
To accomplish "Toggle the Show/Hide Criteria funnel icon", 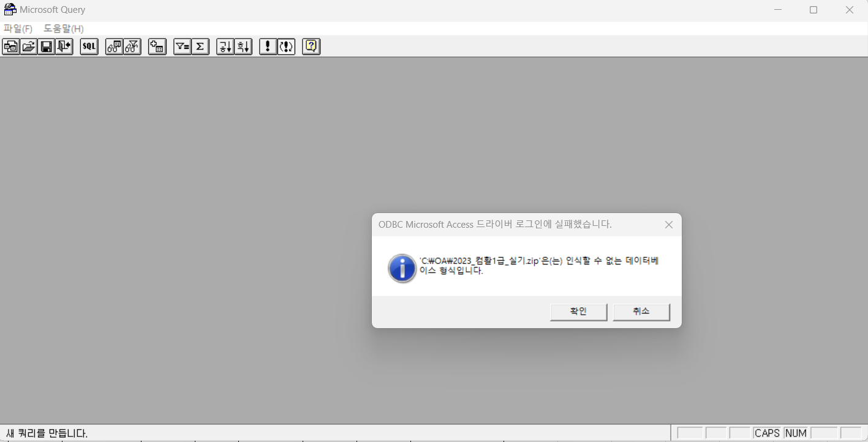I will (132, 47).
